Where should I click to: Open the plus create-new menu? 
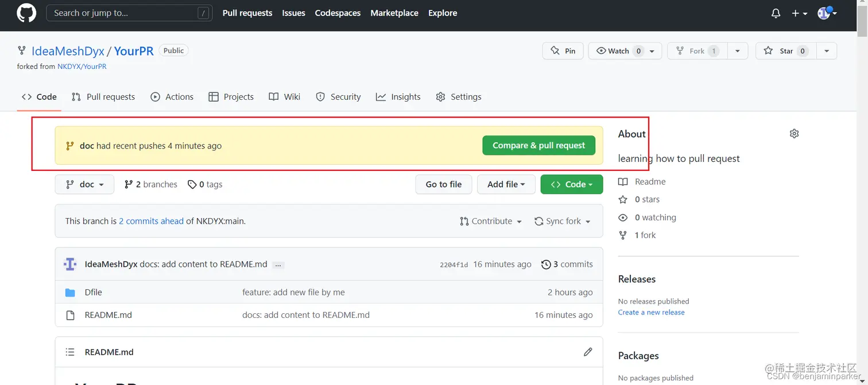click(799, 13)
